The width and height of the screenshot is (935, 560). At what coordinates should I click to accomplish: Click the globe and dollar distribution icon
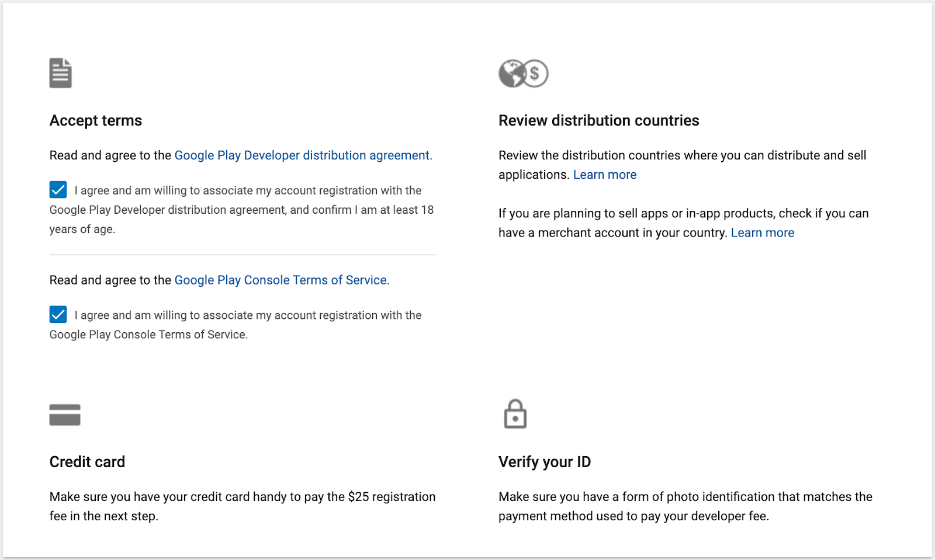click(x=523, y=74)
